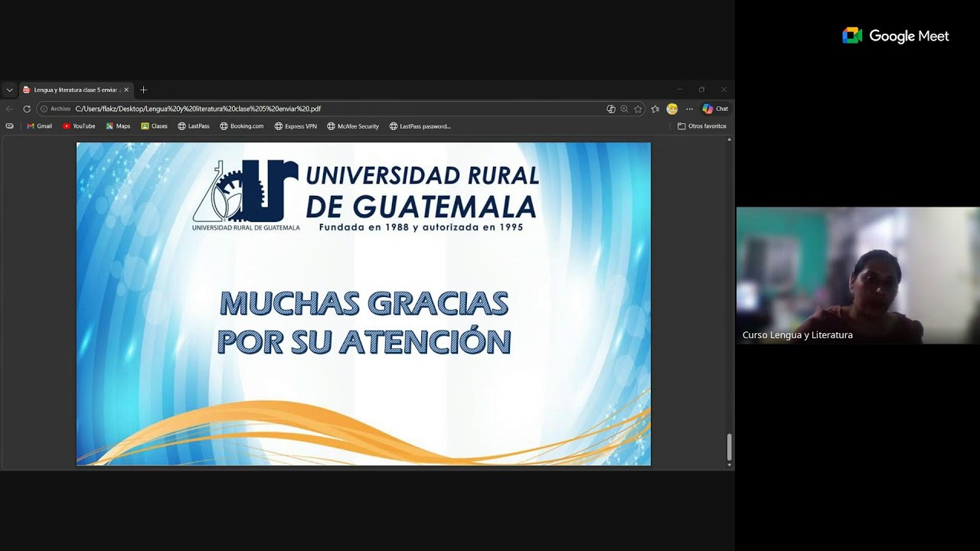
Task: Open the LastPass password bookmark
Action: coord(420,126)
